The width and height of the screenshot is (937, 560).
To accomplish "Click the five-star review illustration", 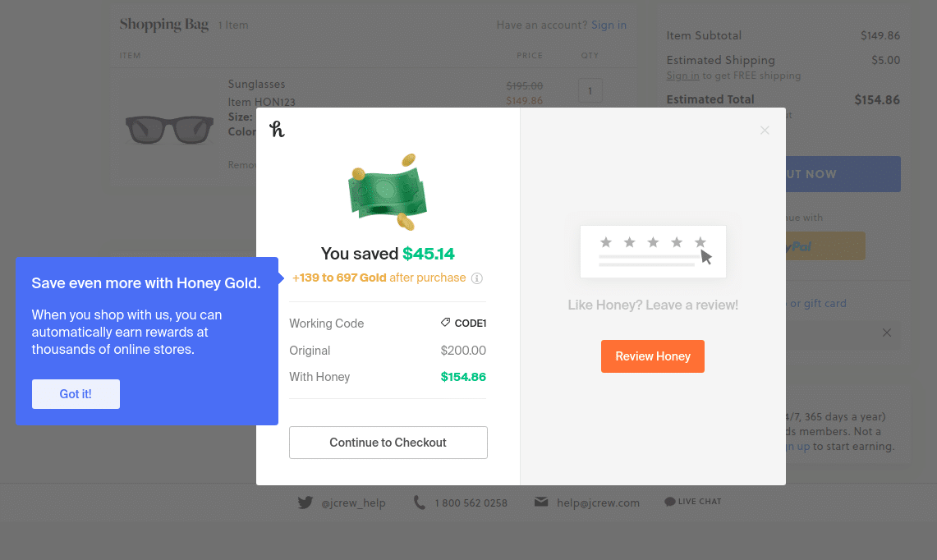I will click(x=653, y=251).
